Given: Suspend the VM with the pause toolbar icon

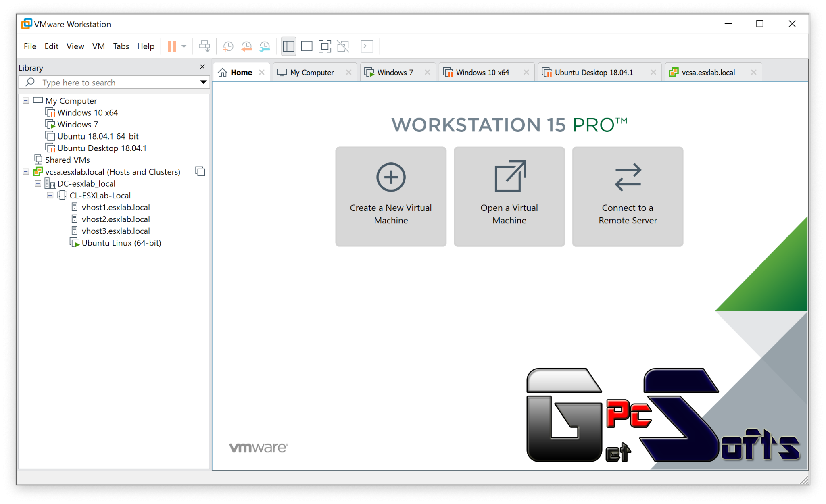Looking at the screenshot, I should (x=172, y=46).
